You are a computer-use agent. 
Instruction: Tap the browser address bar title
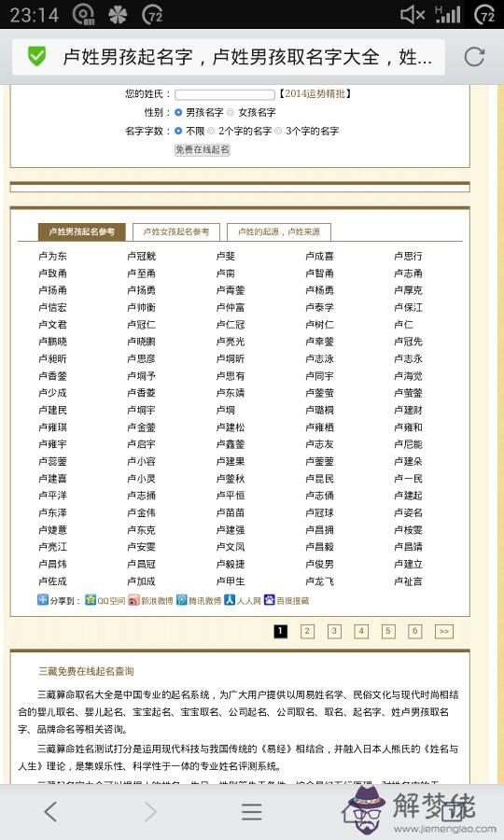pos(247,56)
